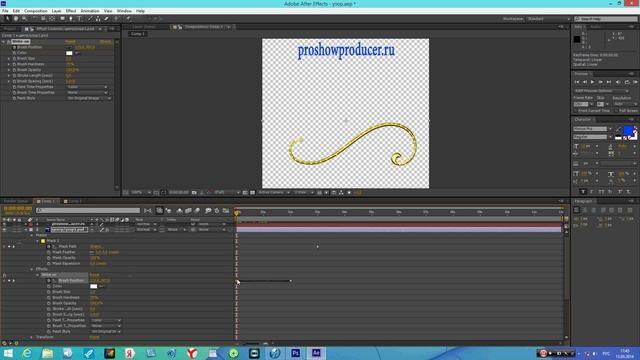Enable From Current Time checkbox

coord(576,111)
